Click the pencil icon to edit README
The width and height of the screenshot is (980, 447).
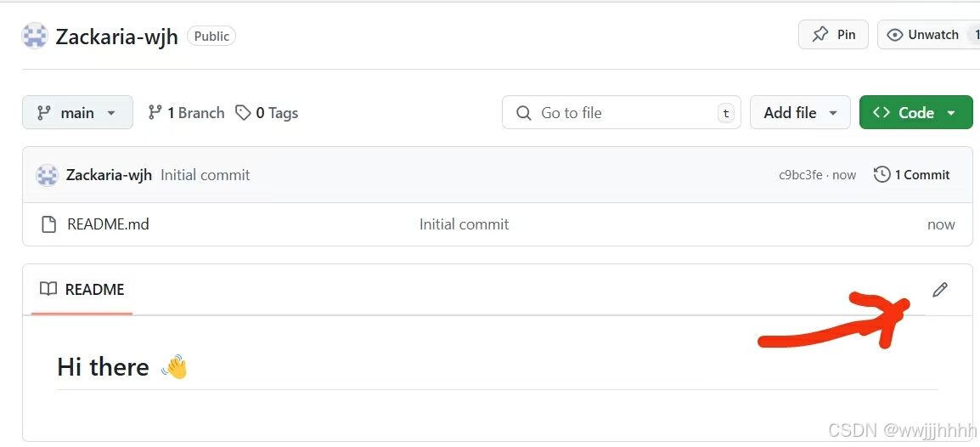939,290
